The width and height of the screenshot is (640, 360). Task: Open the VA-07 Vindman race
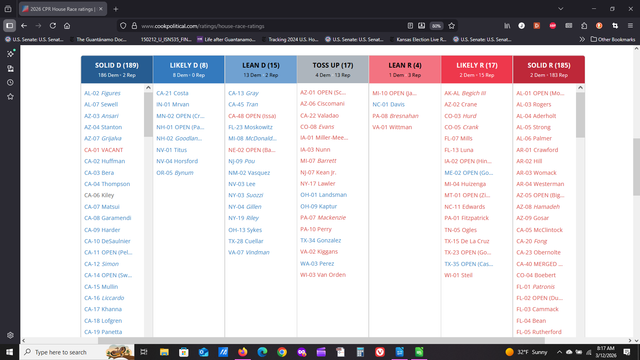tap(249, 252)
